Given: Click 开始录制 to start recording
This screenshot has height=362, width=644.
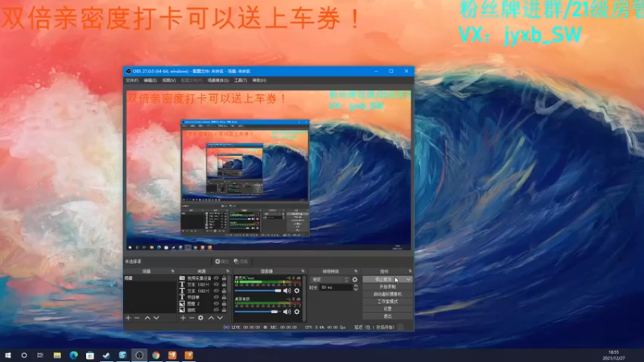Looking at the screenshot, I should coord(388,286).
